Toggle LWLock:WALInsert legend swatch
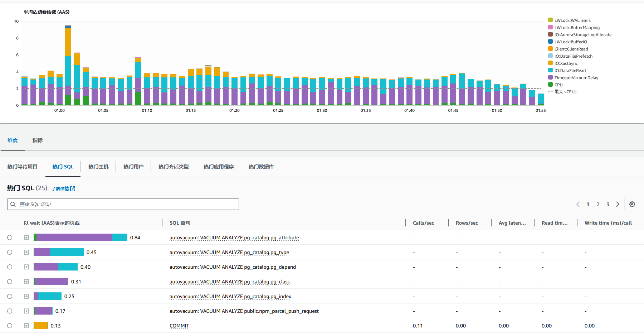 (551, 20)
